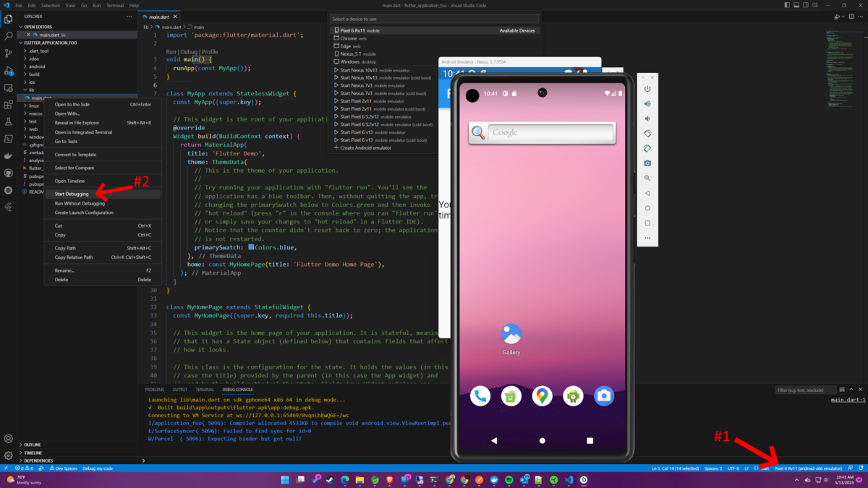
Task: Open the Search view in activity bar
Action: click(9, 35)
